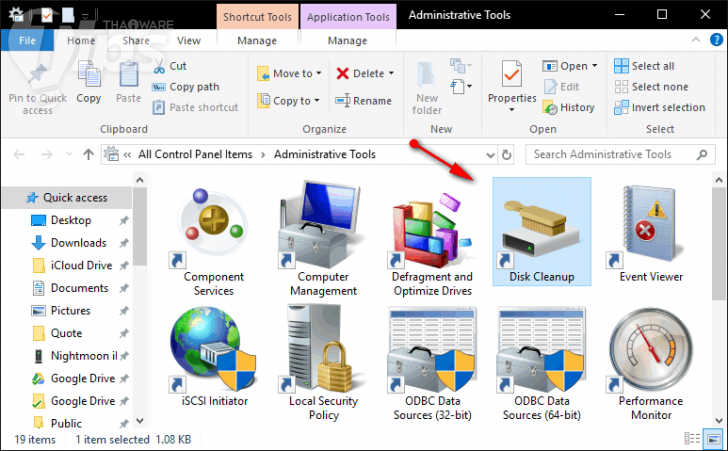Open Manage tab under Application Tools
This screenshot has height=451, width=728.
click(347, 40)
